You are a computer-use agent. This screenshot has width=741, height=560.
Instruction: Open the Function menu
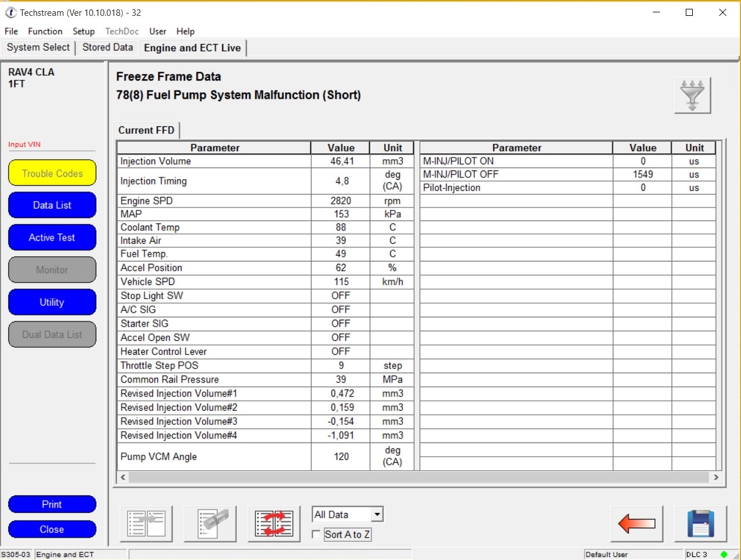(x=45, y=31)
